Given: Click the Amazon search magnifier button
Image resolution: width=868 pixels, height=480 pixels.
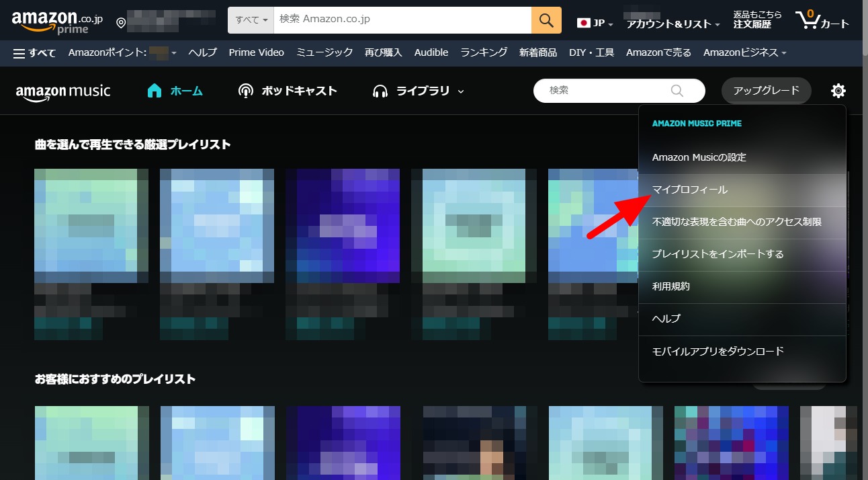Looking at the screenshot, I should coord(546,20).
